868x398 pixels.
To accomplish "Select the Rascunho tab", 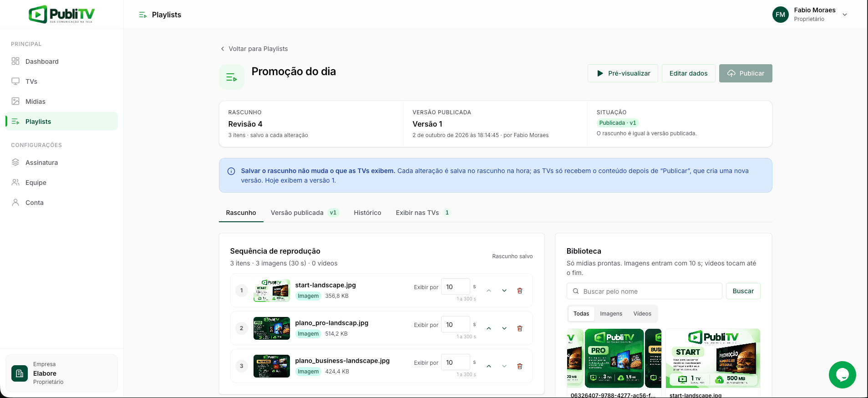I will coord(241,213).
